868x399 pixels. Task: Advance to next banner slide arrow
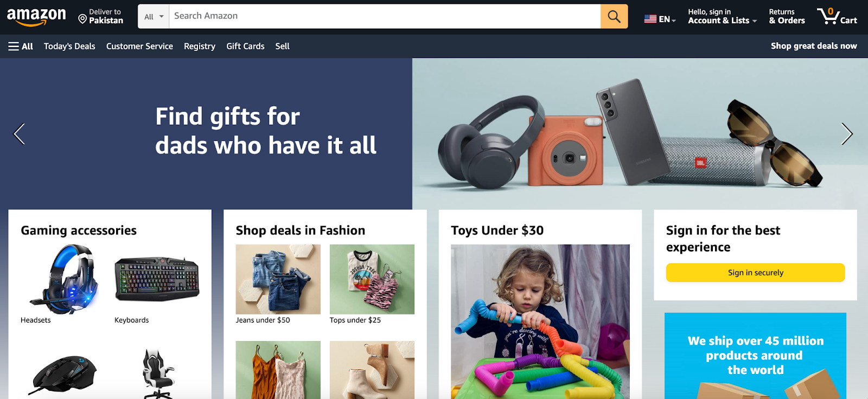[x=847, y=134]
